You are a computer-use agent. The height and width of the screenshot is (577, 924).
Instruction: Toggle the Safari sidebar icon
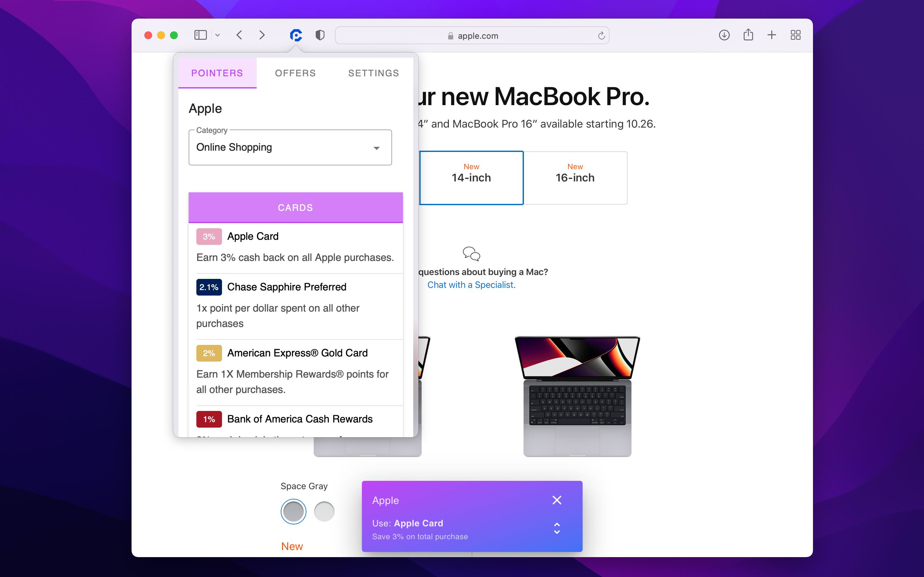201,36
